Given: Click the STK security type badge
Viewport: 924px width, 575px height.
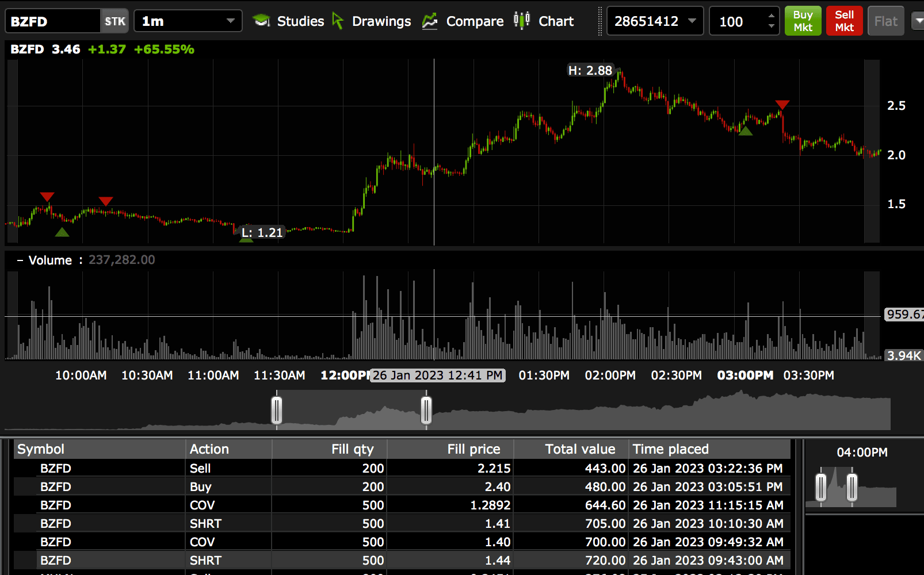Looking at the screenshot, I should click(x=114, y=21).
